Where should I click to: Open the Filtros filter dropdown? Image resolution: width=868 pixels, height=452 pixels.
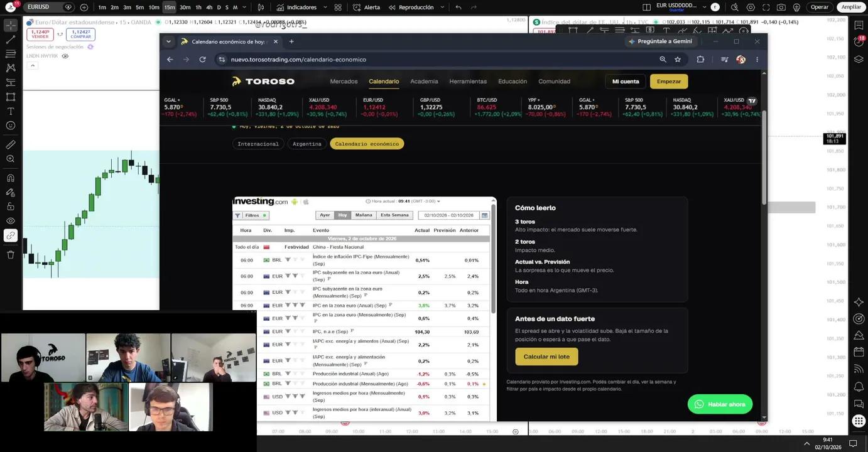pyautogui.click(x=252, y=215)
